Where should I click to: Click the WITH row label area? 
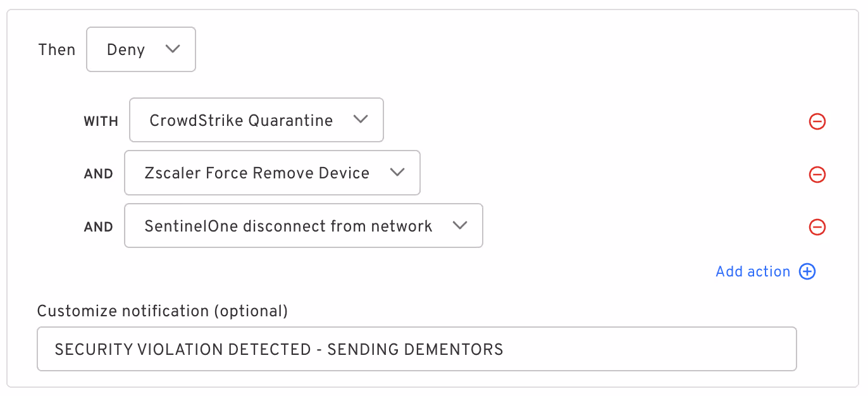pos(101,121)
